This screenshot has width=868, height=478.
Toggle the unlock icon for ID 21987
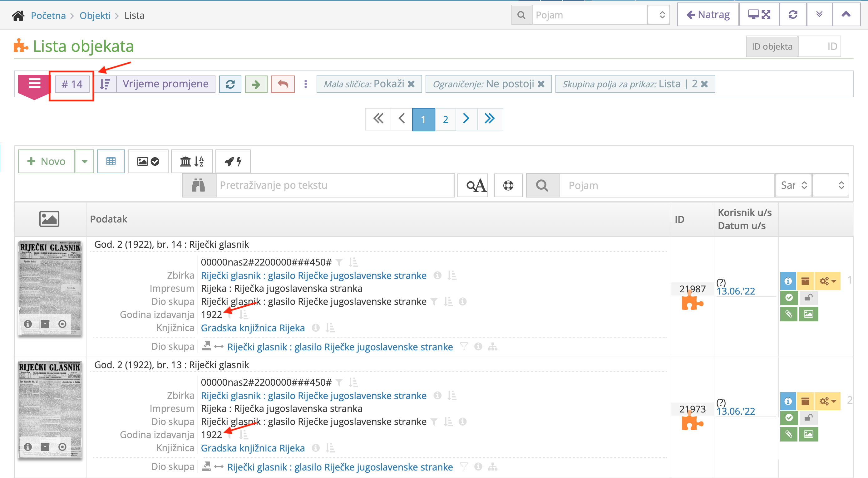pos(808,298)
